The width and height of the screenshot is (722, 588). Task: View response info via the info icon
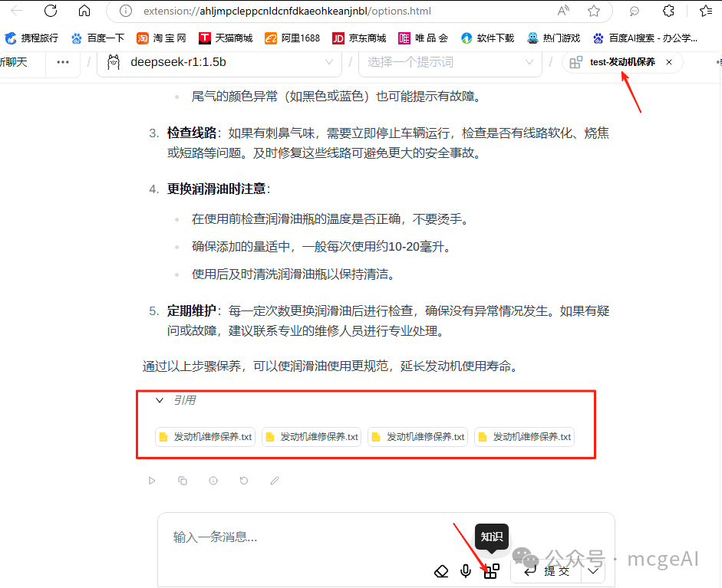pos(213,481)
